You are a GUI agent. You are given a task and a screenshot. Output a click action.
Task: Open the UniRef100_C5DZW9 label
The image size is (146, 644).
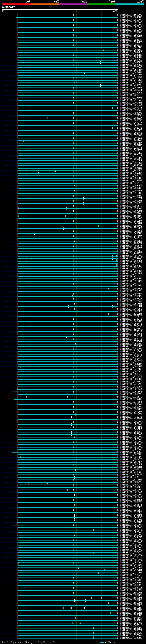pyautogui.click(x=131, y=344)
